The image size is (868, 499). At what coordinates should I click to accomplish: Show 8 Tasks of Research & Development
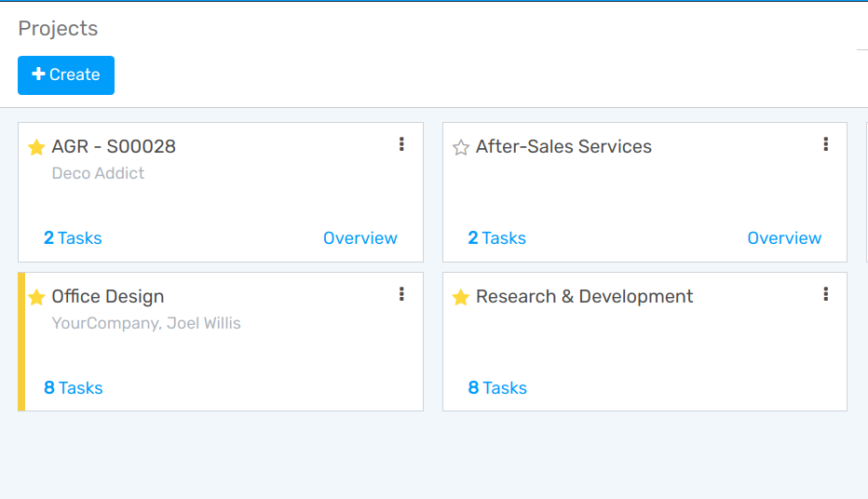tap(497, 388)
